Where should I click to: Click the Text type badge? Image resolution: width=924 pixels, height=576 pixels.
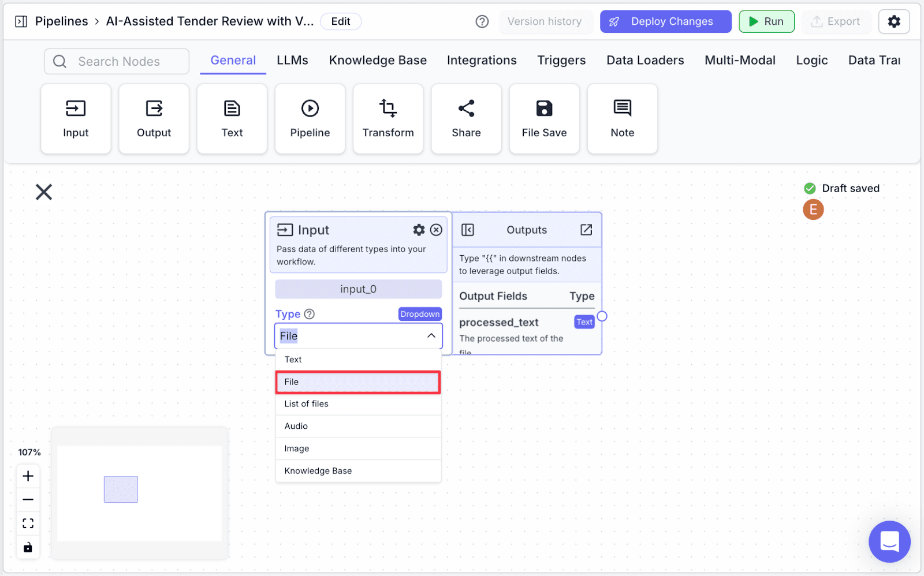pyautogui.click(x=584, y=322)
